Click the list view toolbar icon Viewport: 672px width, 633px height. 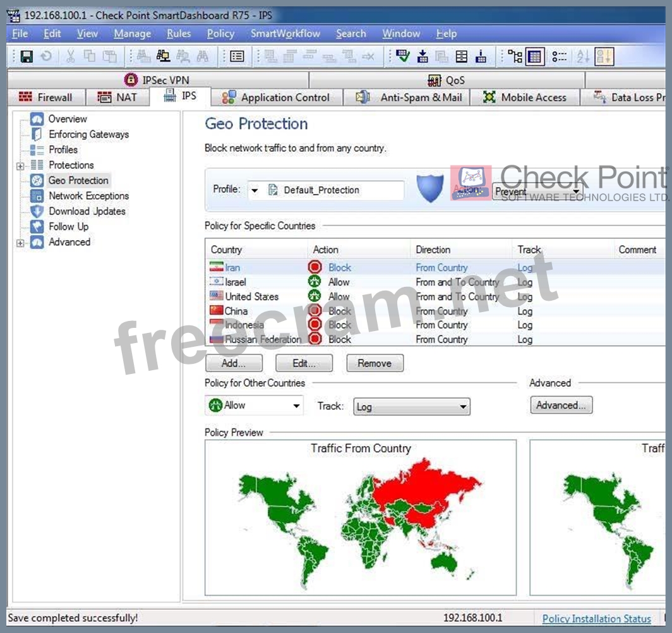point(560,56)
